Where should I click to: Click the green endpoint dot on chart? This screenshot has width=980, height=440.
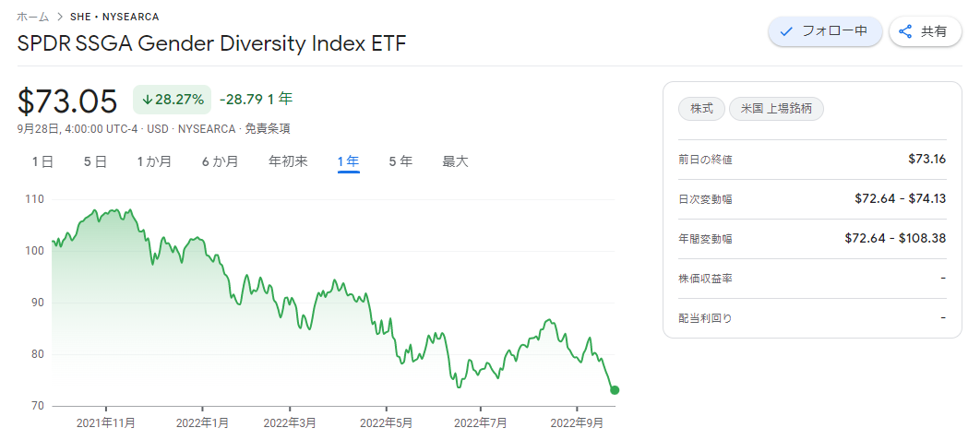[x=615, y=390]
